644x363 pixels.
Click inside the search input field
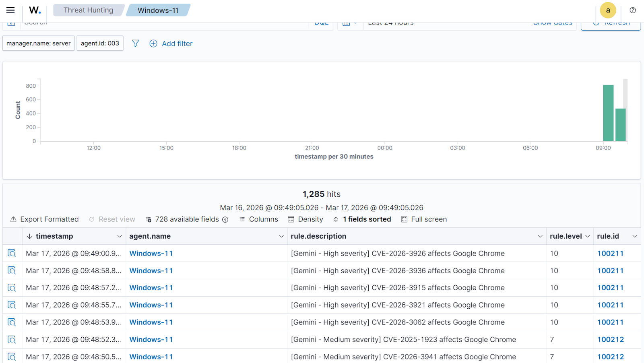(161, 23)
